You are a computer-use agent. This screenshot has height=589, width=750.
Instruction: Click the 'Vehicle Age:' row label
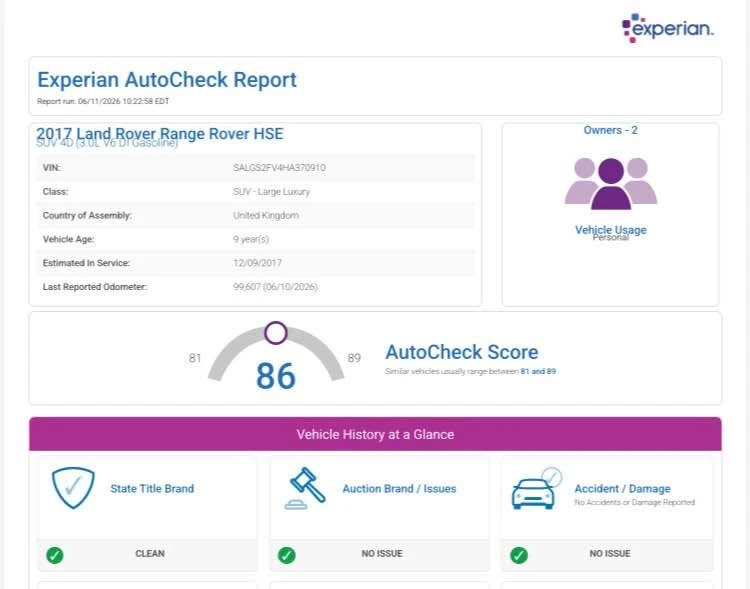[x=68, y=239]
